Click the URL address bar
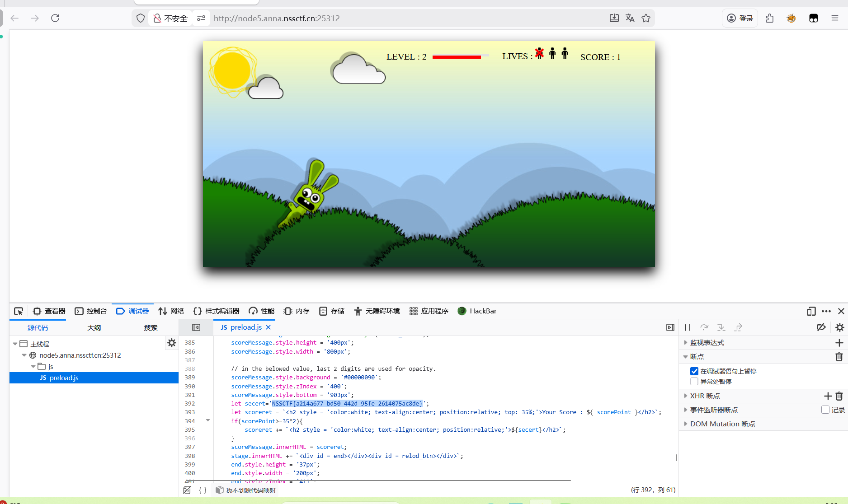The image size is (848, 504). click(x=407, y=18)
